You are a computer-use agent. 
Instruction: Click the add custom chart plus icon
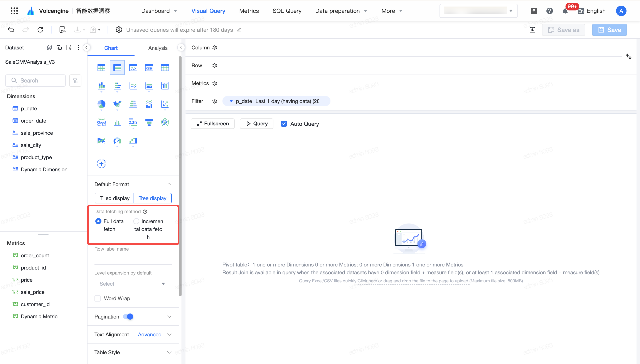(x=101, y=163)
